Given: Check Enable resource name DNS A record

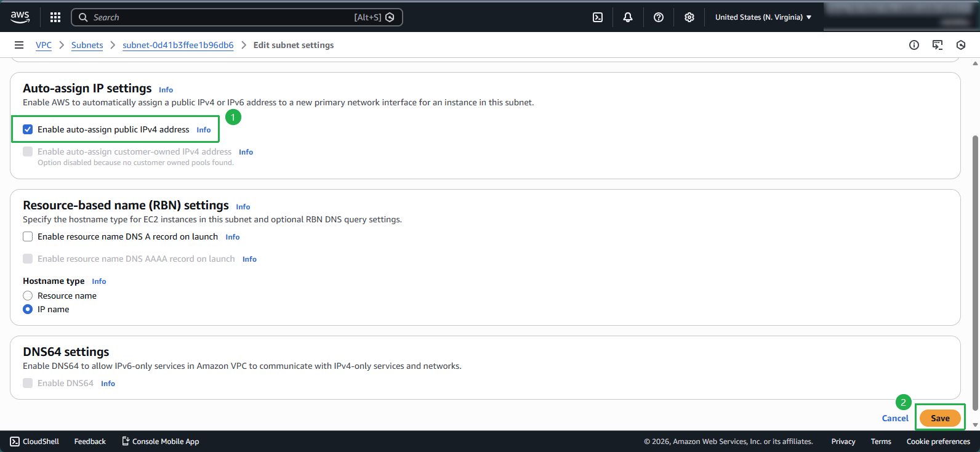Looking at the screenshot, I should tap(28, 236).
